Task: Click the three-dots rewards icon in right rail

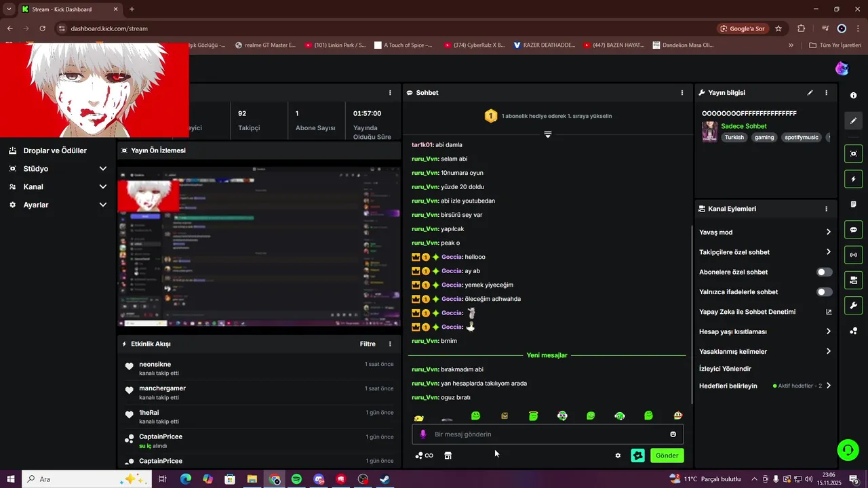Action: [x=854, y=331]
